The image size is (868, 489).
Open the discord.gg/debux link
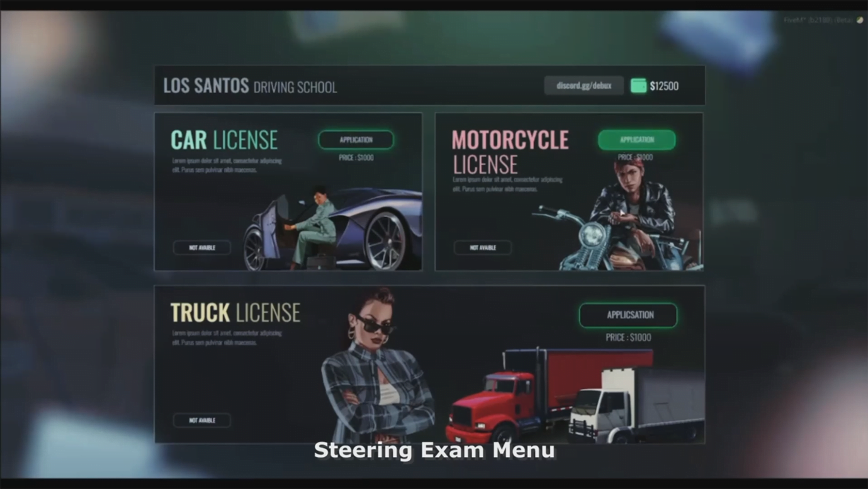click(x=584, y=86)
